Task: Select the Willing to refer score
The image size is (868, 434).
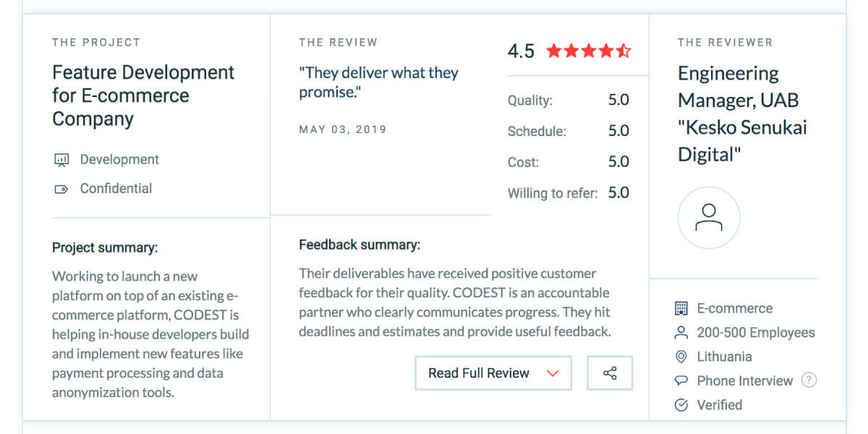Action: coord(568,193)
